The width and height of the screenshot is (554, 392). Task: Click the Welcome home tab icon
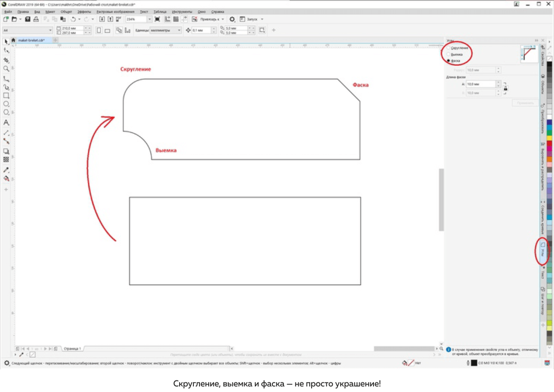(x=13, y=40)
